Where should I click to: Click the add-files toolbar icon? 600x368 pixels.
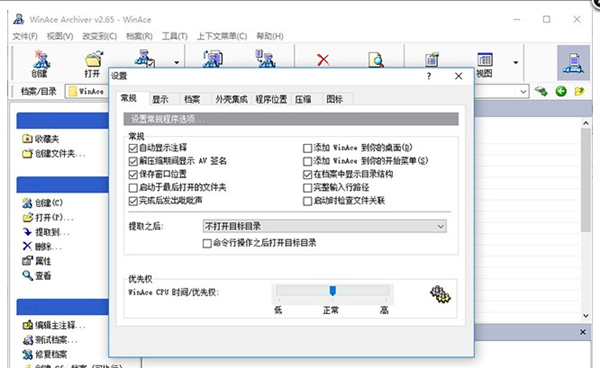212,59
